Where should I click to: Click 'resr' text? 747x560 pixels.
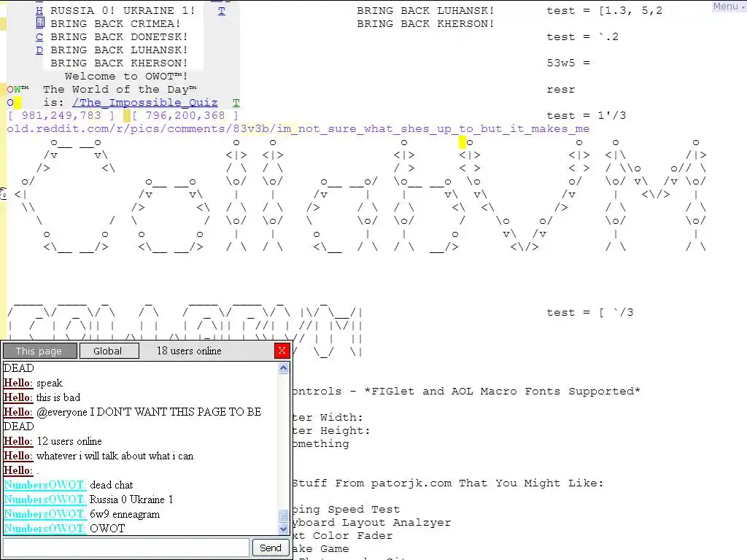(x=561, y=90)
